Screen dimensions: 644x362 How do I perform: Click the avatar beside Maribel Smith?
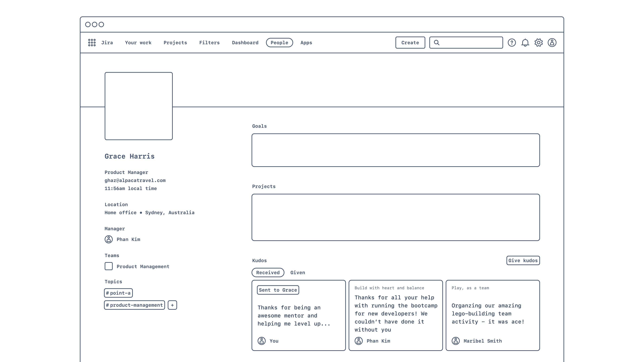click(x=455, y=341)
